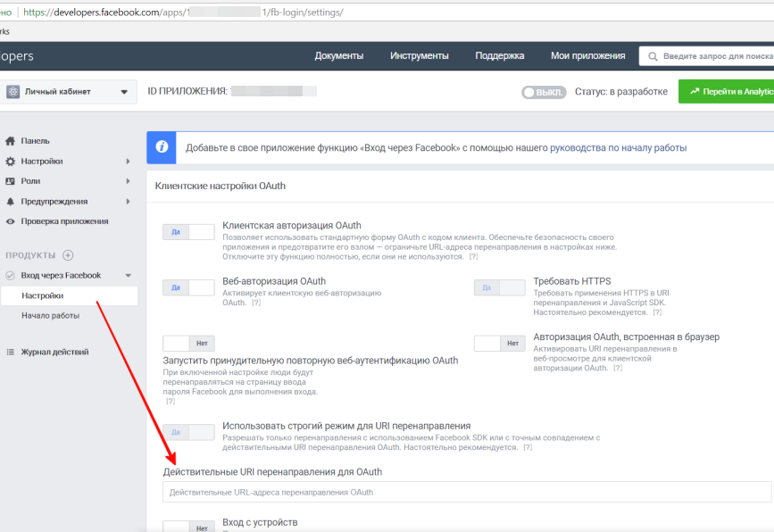Expand the Роли sidebar submenu arrow
This screenshot has height=532, width=774.
[128, 181]
